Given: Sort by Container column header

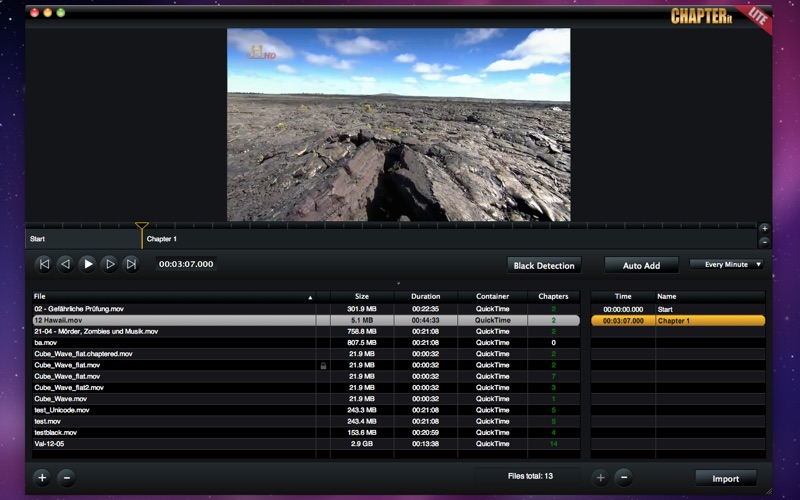Looking at the screenshot, I should pyautogui.click(x=492, y=296).
